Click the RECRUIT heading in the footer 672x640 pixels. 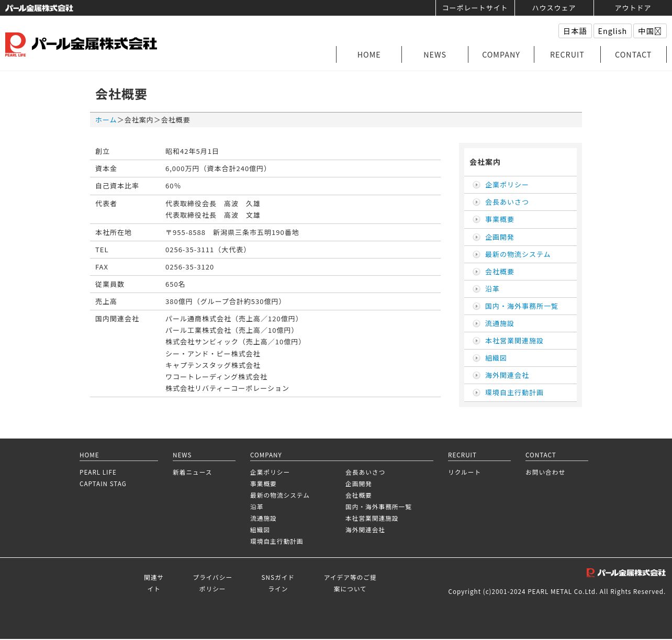tap(462, 455)
